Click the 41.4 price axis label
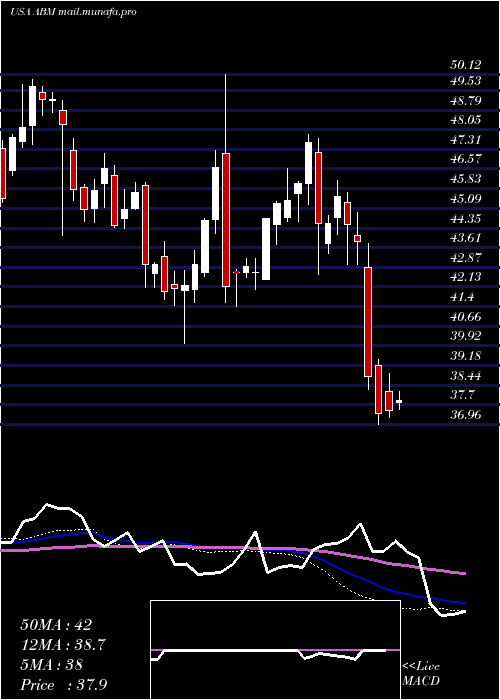 462,297
